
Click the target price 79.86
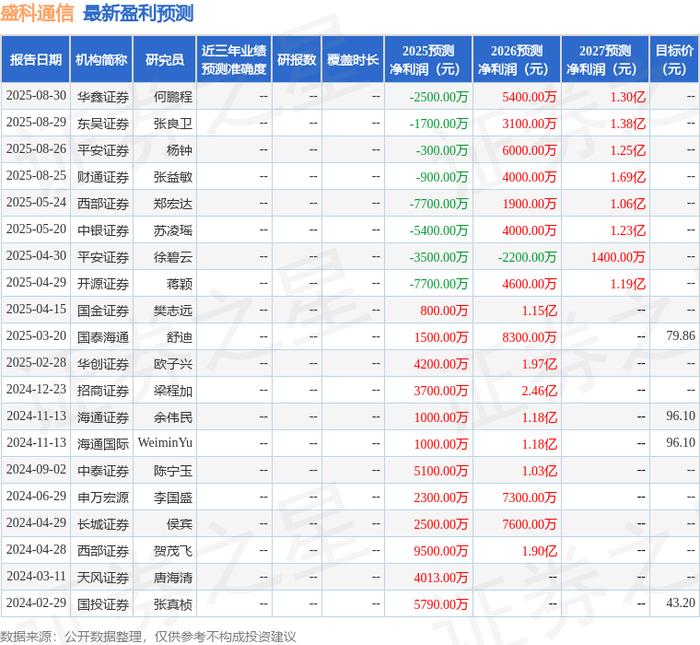(x=680, y=336)
